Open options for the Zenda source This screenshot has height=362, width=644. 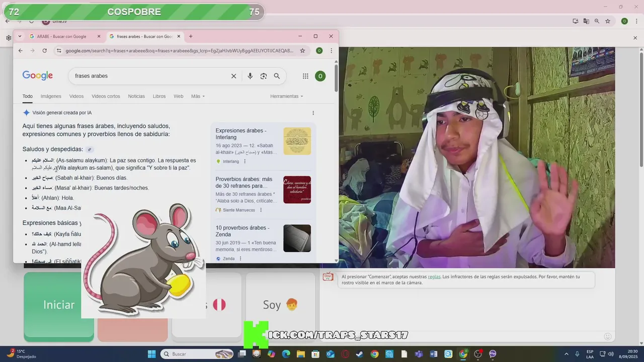pos(240,258)
